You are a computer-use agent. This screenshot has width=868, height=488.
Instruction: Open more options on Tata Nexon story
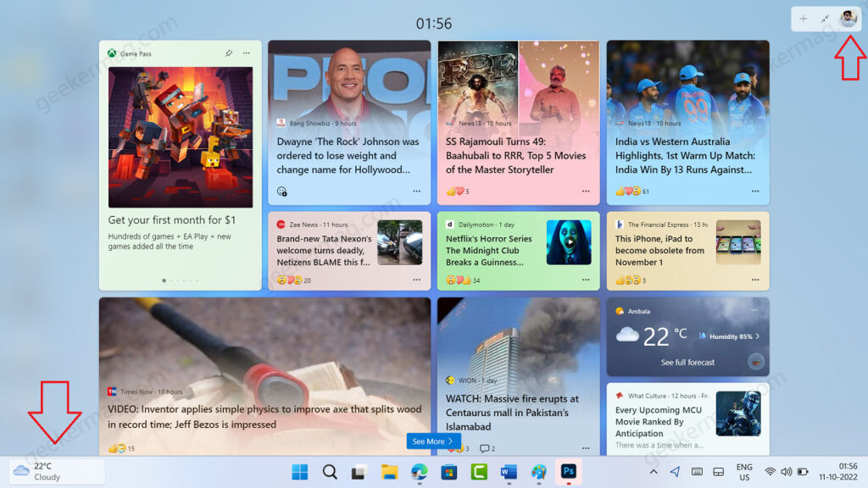417,280
